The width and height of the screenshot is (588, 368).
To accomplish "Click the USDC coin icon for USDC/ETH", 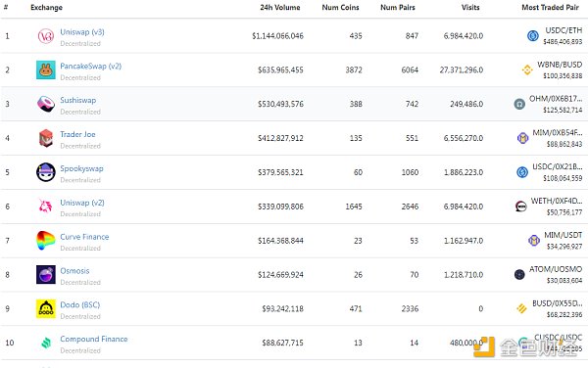I will (x=533, y=36).
